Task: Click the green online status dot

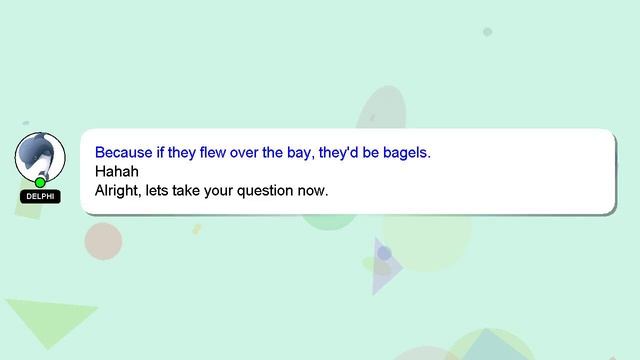Action: click(40, 182)
